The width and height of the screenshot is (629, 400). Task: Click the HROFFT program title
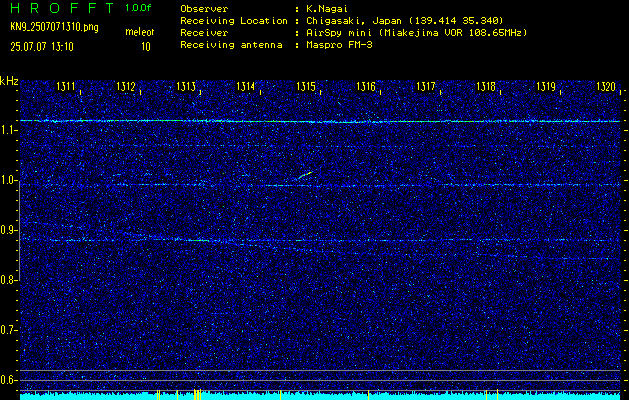point(62,8)
